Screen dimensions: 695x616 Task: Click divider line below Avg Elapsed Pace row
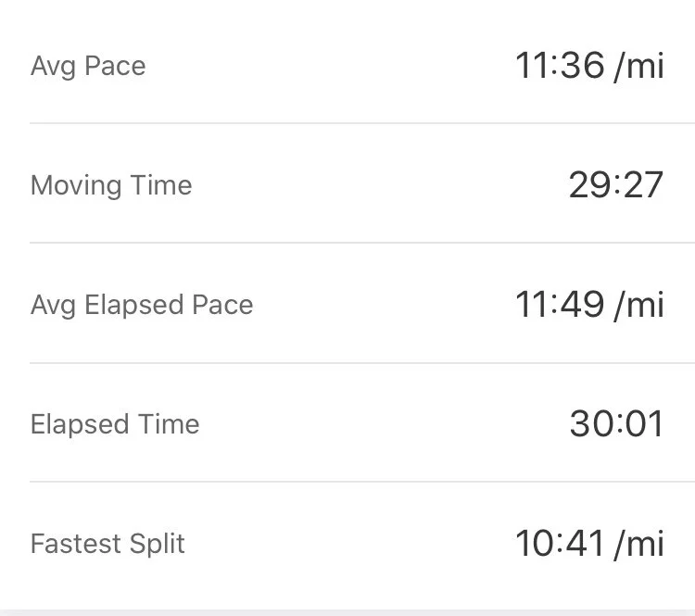[361, 362]
